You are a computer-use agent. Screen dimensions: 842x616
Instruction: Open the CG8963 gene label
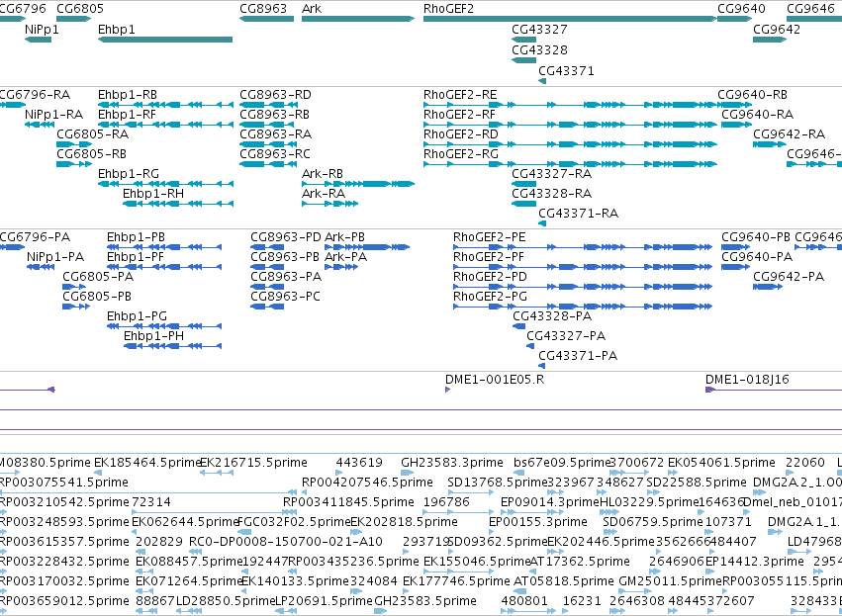(x=263, y=9)
